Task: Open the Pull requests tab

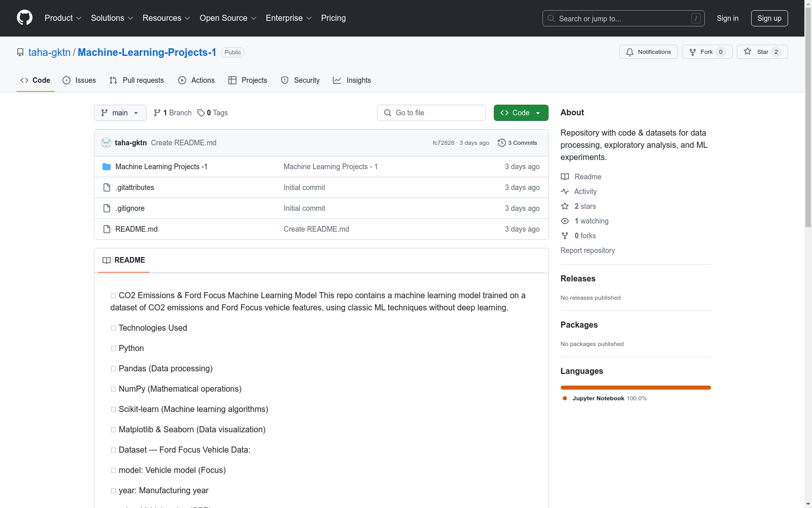Action: (137, 80)
